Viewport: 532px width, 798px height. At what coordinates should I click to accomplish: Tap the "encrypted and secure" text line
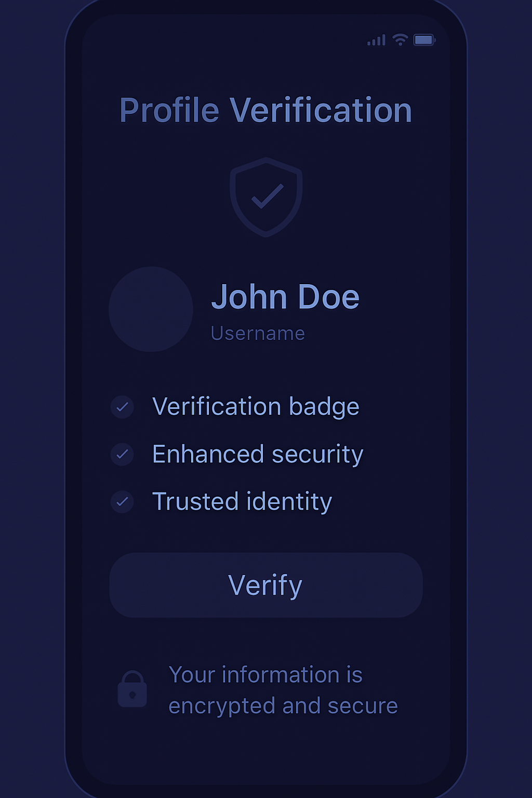tap(283, 706)
